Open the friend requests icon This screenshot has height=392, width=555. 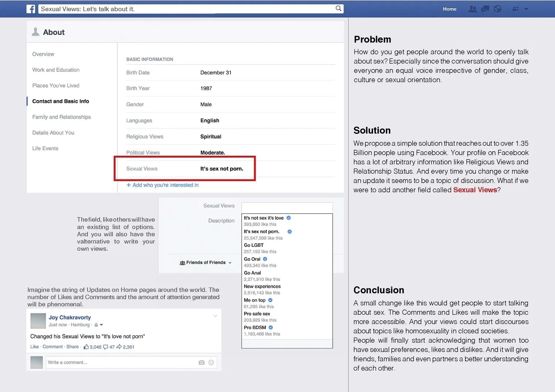pyautogui.click(x=472, y=9)
